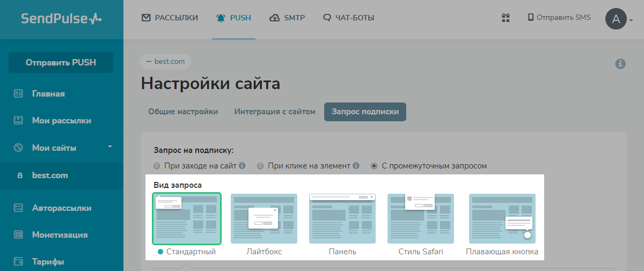Open account dropdown arrow next to avatar
The image size is (644, 271).
click(x=631, y=20)
